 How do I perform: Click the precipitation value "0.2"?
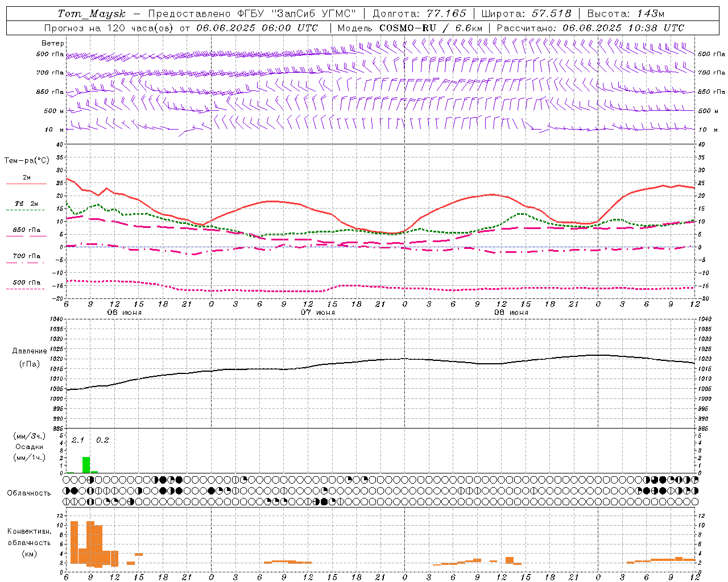click(x=102, y=440)
